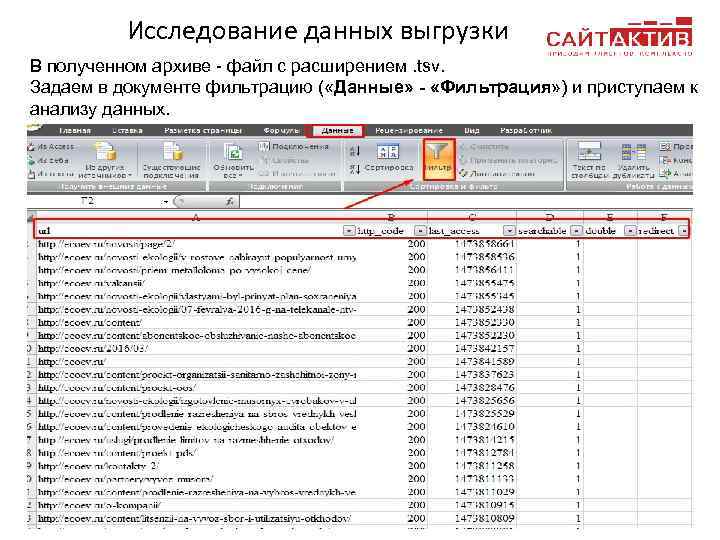The width and height of the screenshot is (720, 540).
Task: Click into the formula bar
Action: [x=465, y=201]
